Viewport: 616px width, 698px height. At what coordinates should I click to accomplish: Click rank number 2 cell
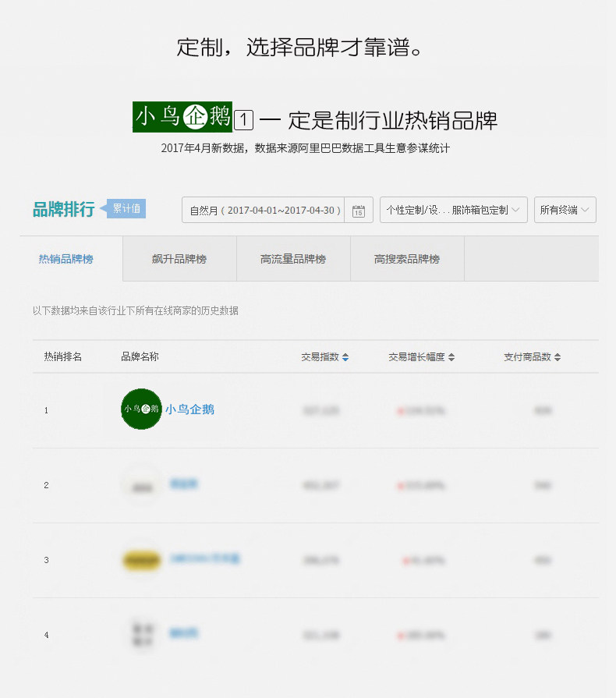click(x=46, y=485)
